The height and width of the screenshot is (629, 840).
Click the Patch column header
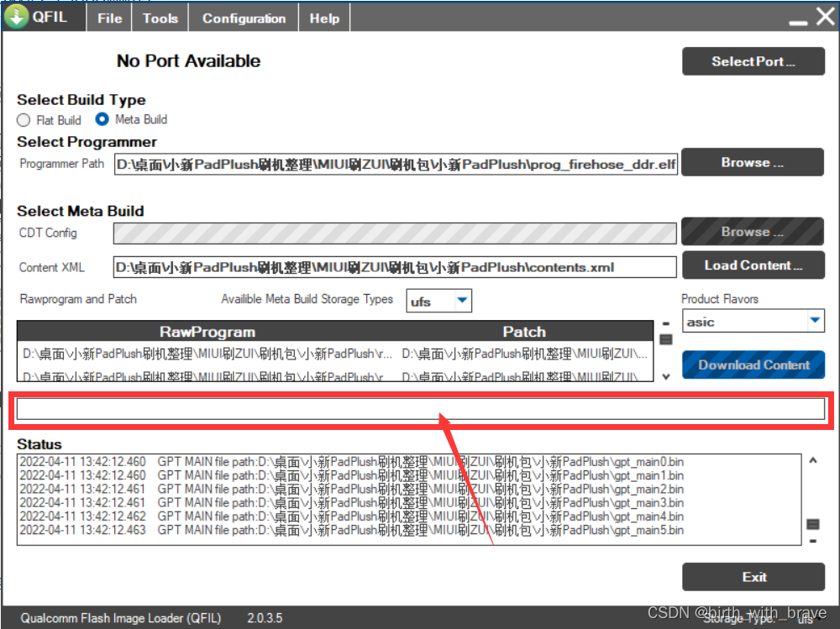pyautogui.click(x=524, y=332)
